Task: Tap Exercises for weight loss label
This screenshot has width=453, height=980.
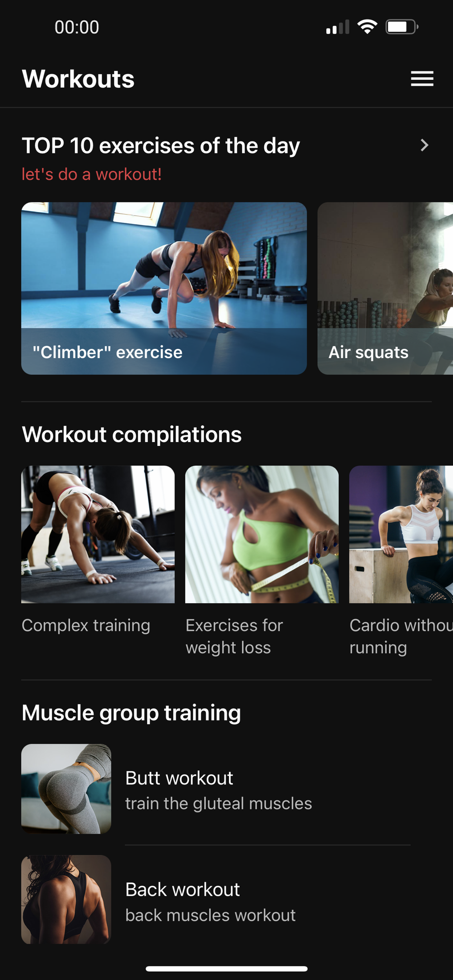Action: pyautogui.click(x=234, y=636)
